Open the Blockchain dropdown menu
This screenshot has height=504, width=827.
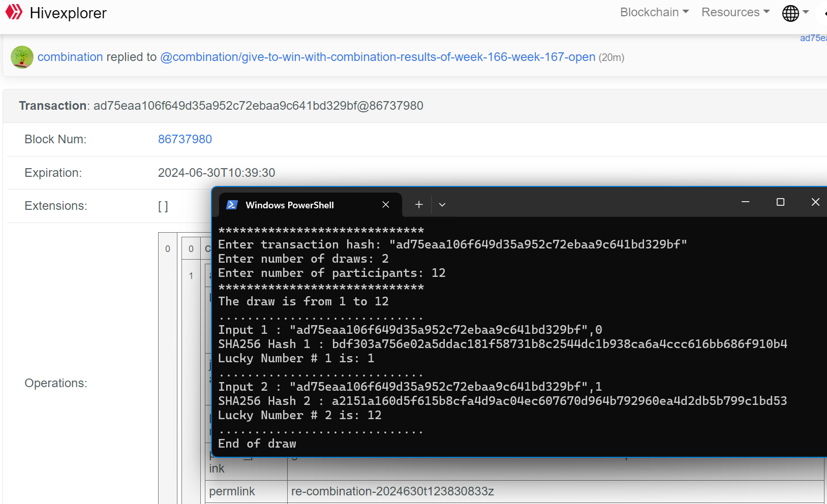(x=654, y=12)
